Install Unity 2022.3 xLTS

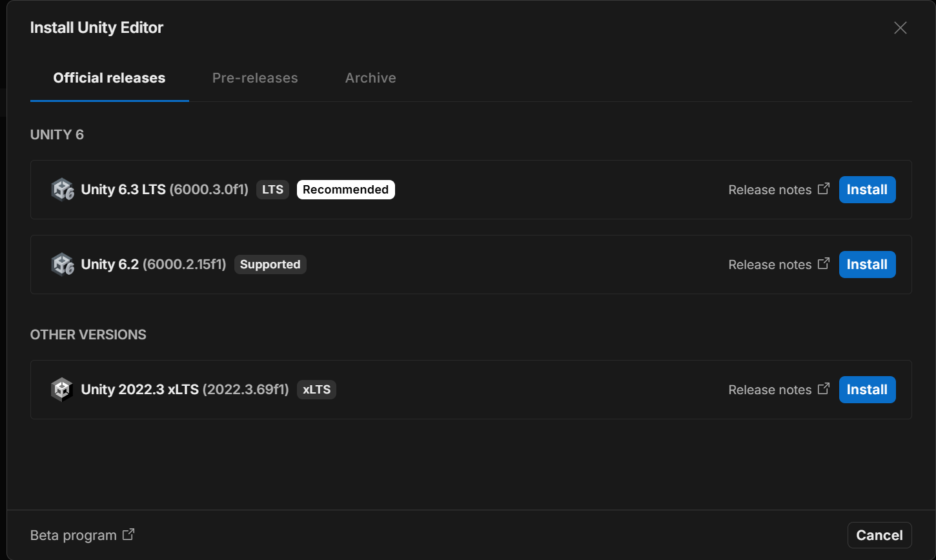867,390
